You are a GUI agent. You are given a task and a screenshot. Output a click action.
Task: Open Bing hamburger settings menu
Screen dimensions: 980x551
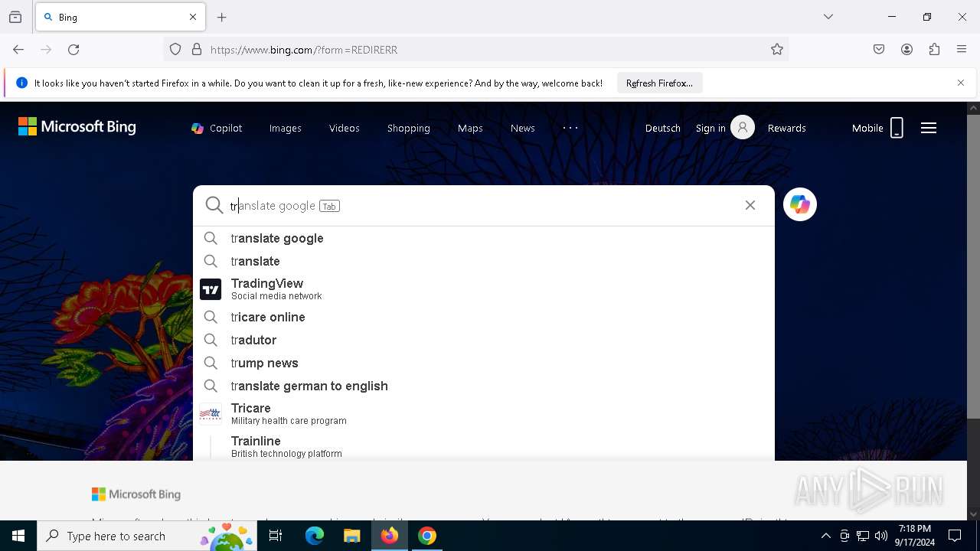coord(929,128)
